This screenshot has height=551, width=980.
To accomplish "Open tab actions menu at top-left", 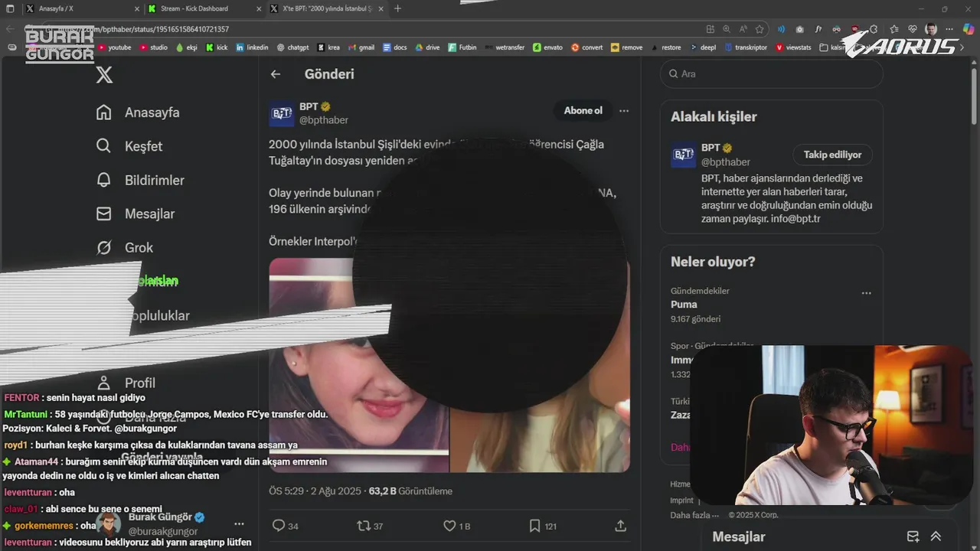I will pos(10,8).
